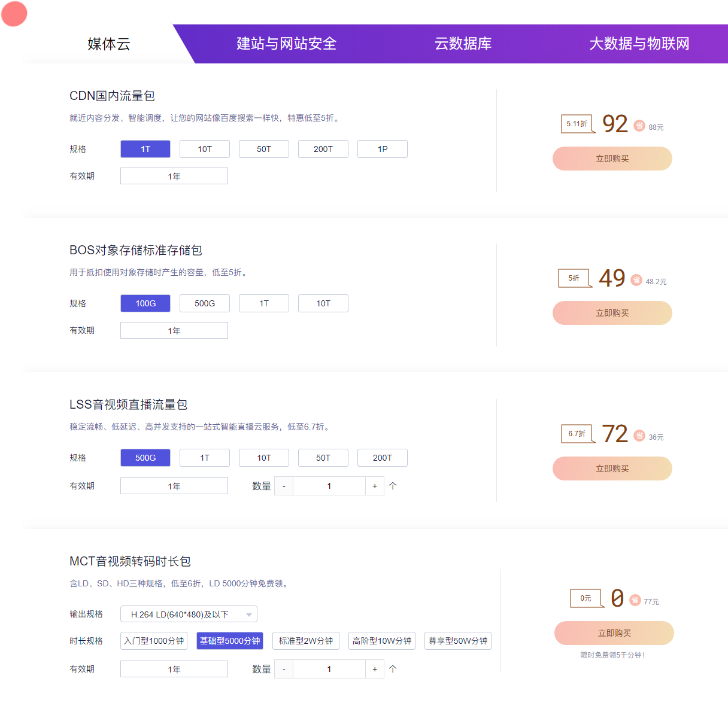Click the 限时免费领5千分钟! notice text

click(612, 655)
